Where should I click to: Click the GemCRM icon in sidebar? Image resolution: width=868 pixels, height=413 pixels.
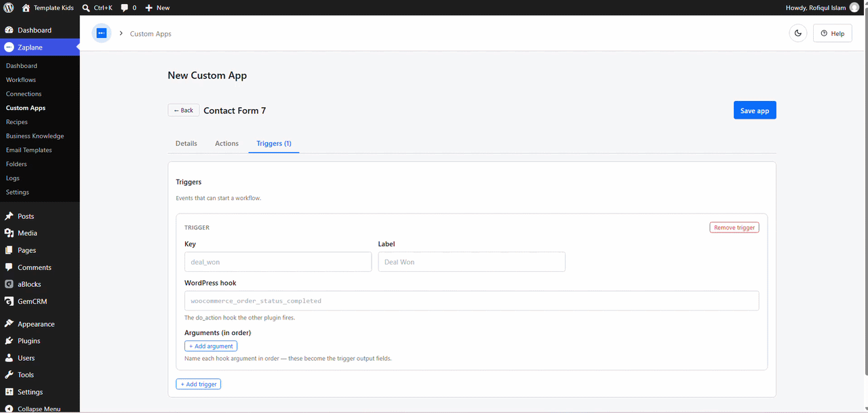click(9, 301)
